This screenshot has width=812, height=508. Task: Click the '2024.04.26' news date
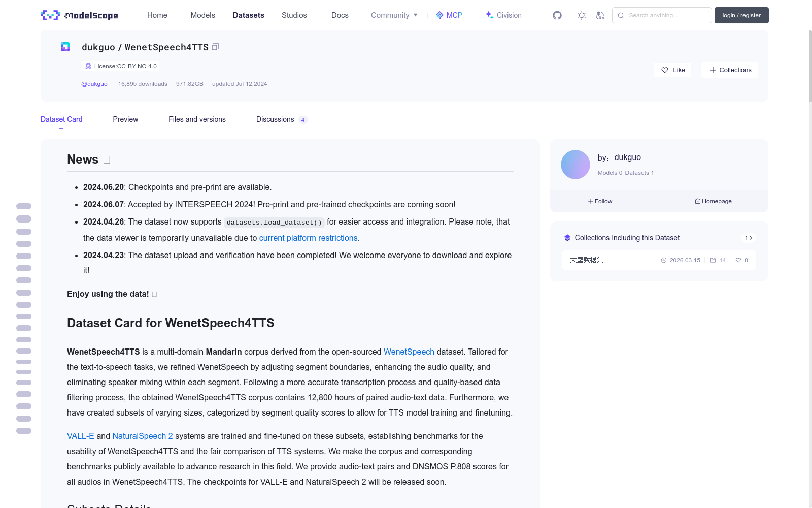point(104,221)
